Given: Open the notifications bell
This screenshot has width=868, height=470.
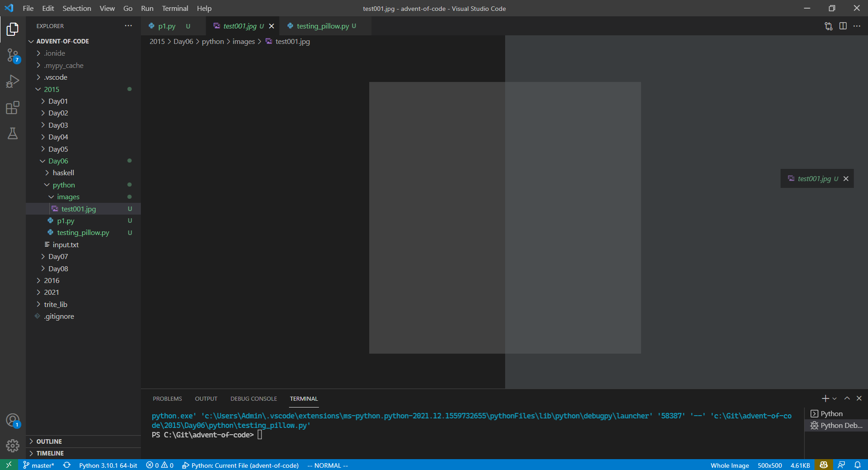Looking at the screenshot, I should click(858, 465).
